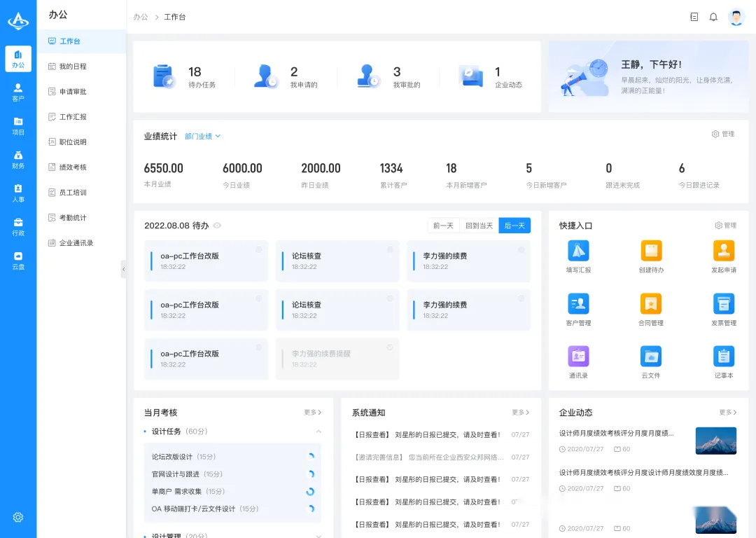Mark second-row oa-pc工作台改版 task as done

(x=258, y=298)
